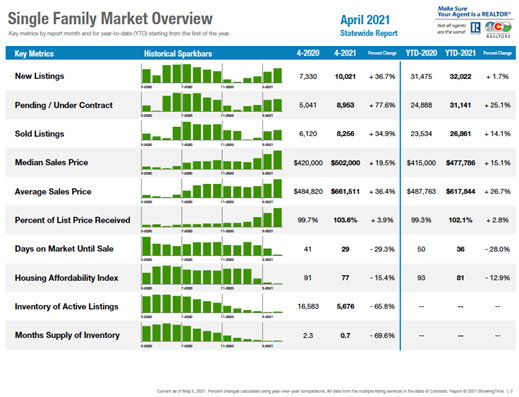The width and height of the screenshot is (519, 397).
Task: Select the Inventory of Active Listings label
Action: pyautogui.click(x=66, y=306)
